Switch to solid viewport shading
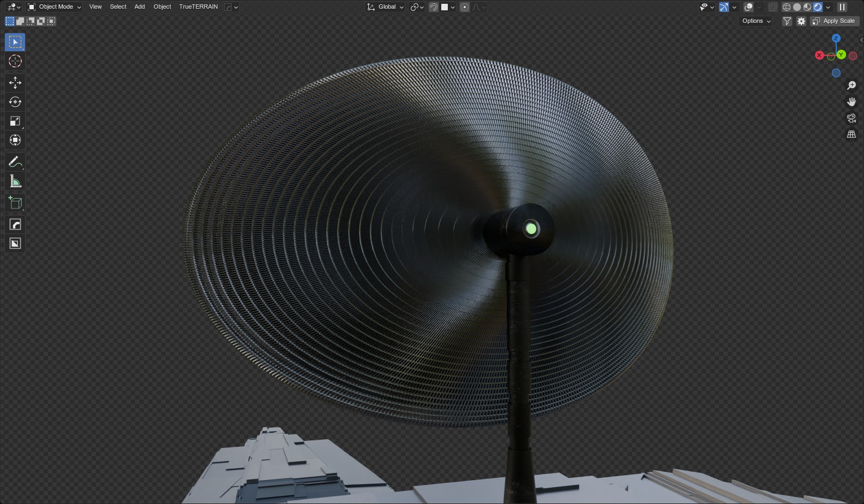The height and width of the screenshot is (504, 864). 797,7
